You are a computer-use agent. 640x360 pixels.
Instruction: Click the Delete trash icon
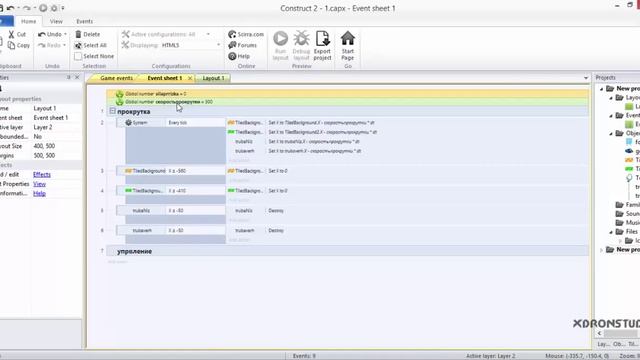click(78, 34)
